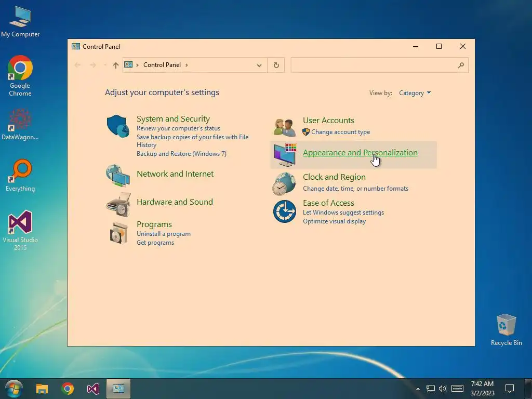Show hidden tray icons

(418, 389)
